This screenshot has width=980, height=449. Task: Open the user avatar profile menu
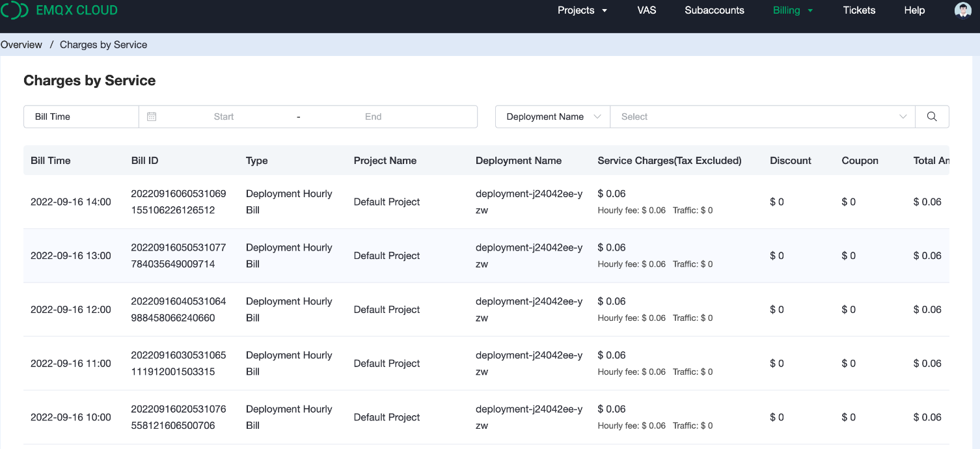point(962,10)
